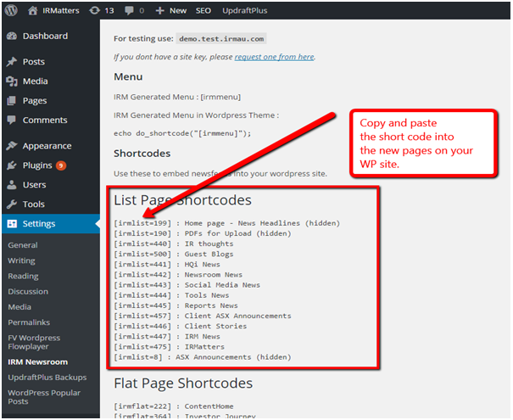Click the demo.test.irmau.com code text
This screenshot has height=420, width=513.
(x=221, y=39)
